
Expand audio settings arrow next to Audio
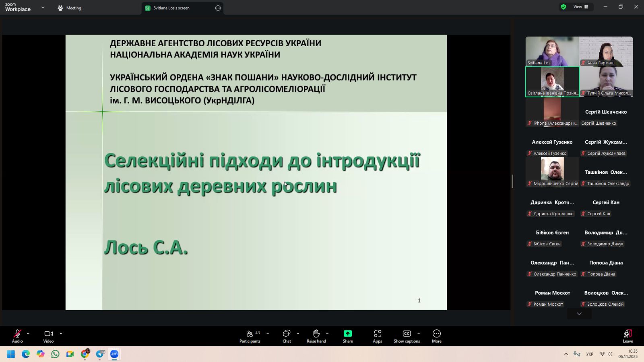pyautogui.click(x=28, y=333)
